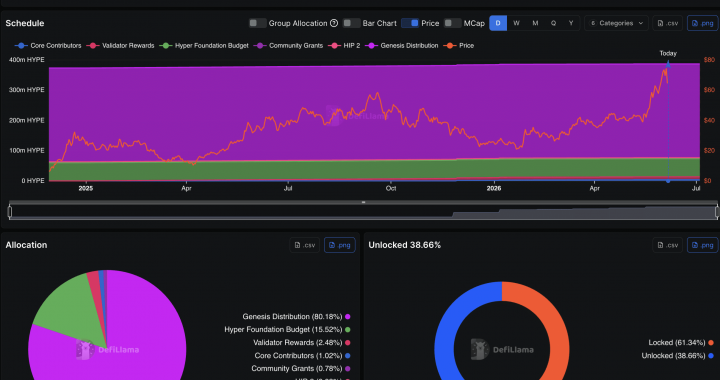Export Unlocked chart as .png
Image resolution: width=720 pixels, height=380 pixels.
[703, 245]
